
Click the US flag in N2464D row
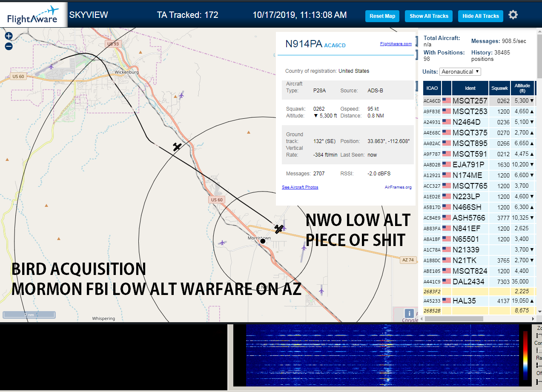(x=447, y=122)
